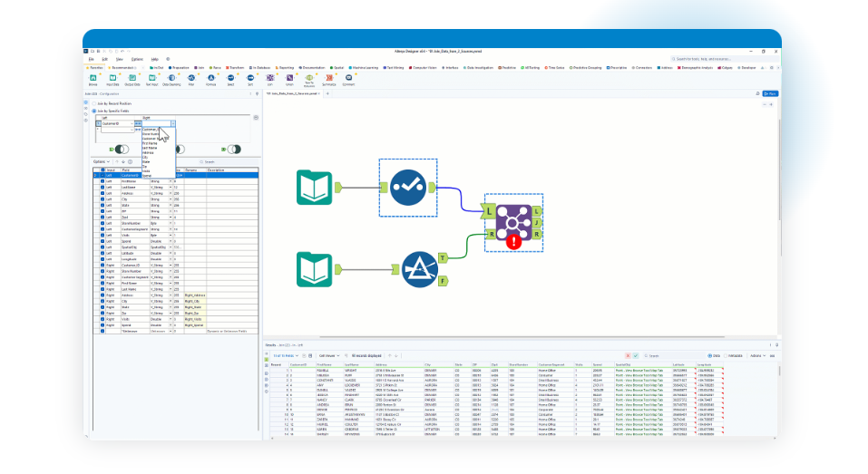
Task: Toggle the checkbox for the Left City row
Action: tap(102, 199)
